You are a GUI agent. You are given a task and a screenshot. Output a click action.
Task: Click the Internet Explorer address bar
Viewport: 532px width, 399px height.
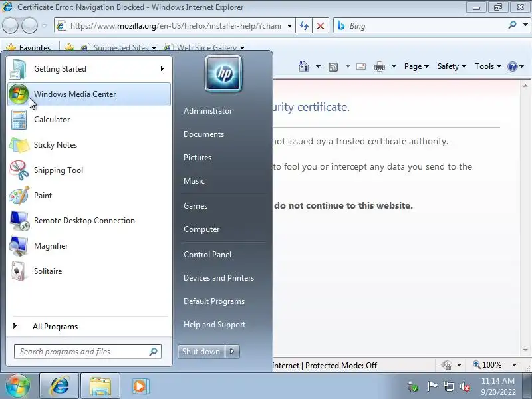pos(175,26)
